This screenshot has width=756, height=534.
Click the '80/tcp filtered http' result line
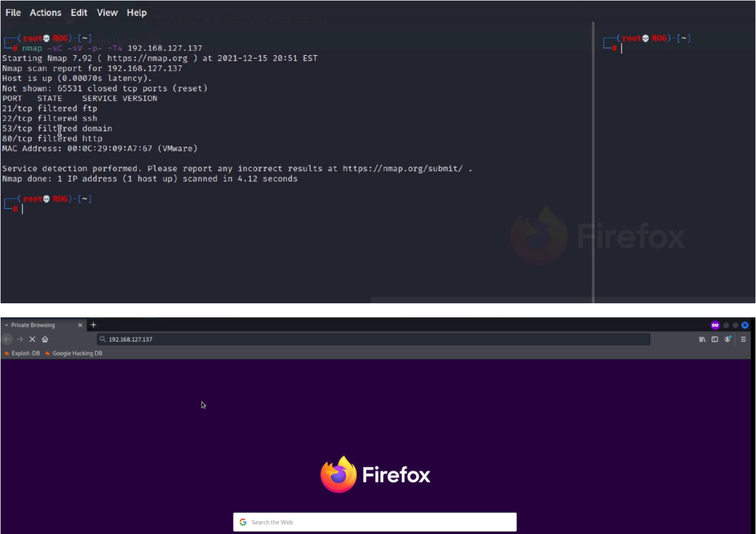(x=52, y=138)
